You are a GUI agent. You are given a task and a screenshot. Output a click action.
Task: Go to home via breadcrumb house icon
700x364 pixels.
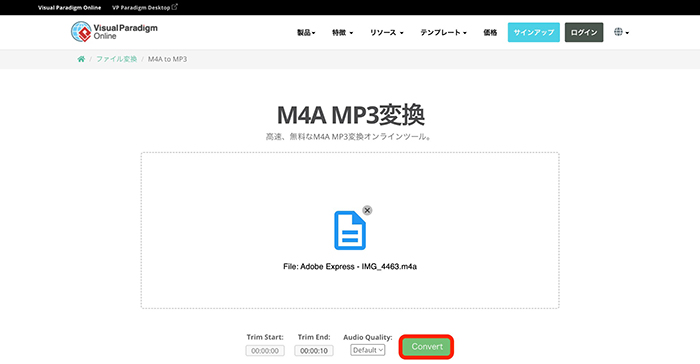pyautogui.click(x=81, y=59)
